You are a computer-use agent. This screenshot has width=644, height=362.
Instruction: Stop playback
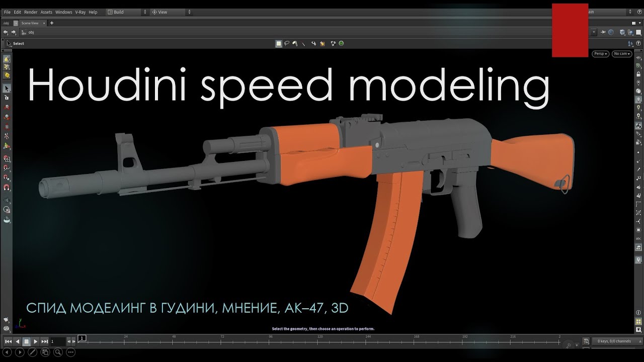tap(27, 341)
